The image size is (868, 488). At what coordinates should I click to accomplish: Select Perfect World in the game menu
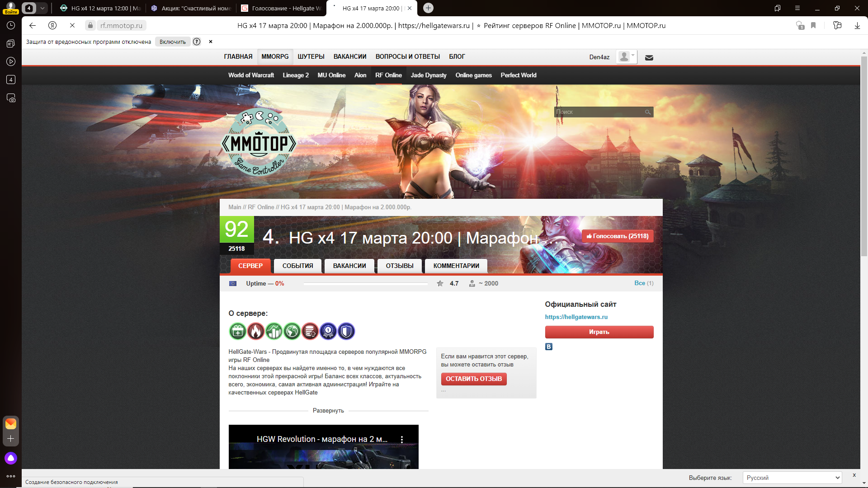tap(519, 75)
